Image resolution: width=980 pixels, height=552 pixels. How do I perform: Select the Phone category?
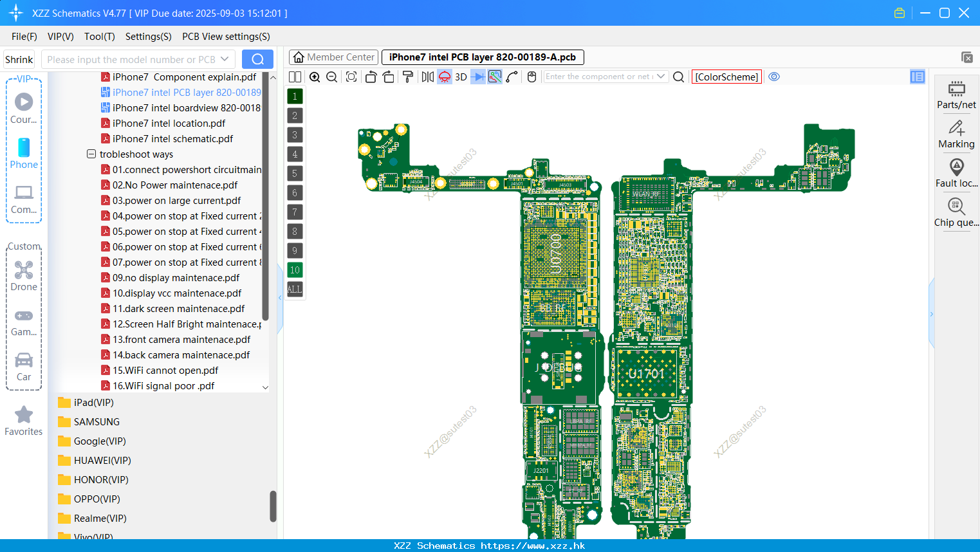24,154
